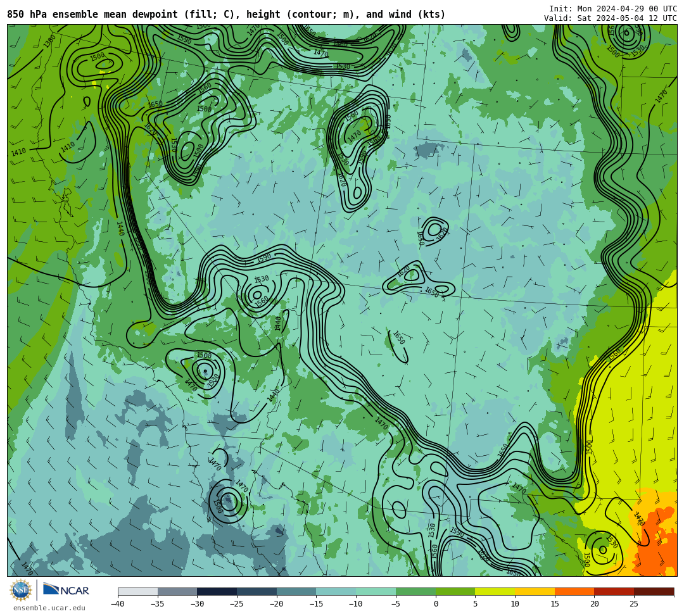The height and width of the screenshot is (616, 684).
Task: Pick the teal -20 to -15 colorbar segment
Action: [x=296, y=591]
